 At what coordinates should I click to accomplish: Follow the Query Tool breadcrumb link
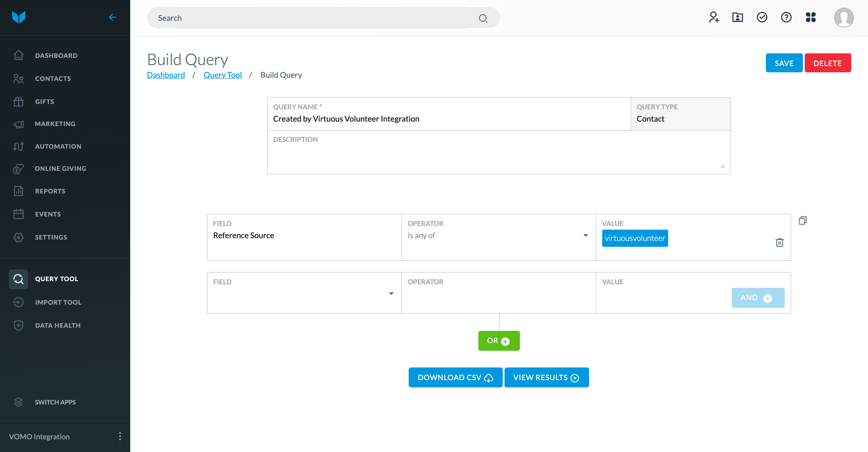coord(222,75)
